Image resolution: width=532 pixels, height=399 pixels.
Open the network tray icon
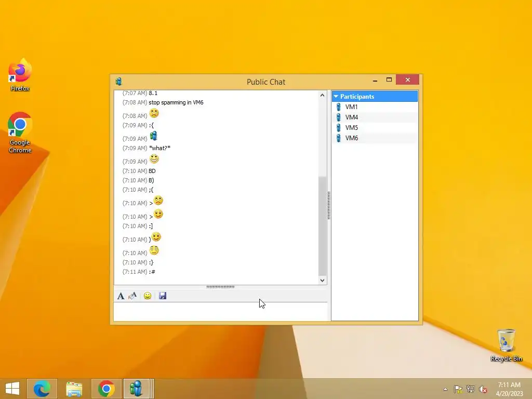471,389
